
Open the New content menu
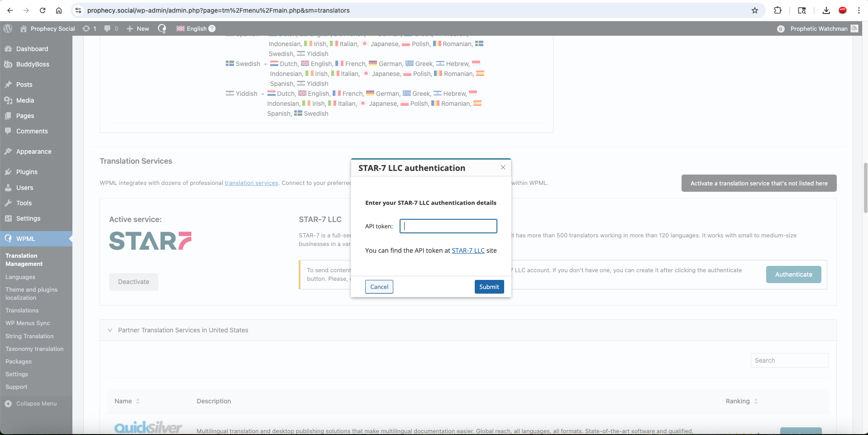coord(138,28)
